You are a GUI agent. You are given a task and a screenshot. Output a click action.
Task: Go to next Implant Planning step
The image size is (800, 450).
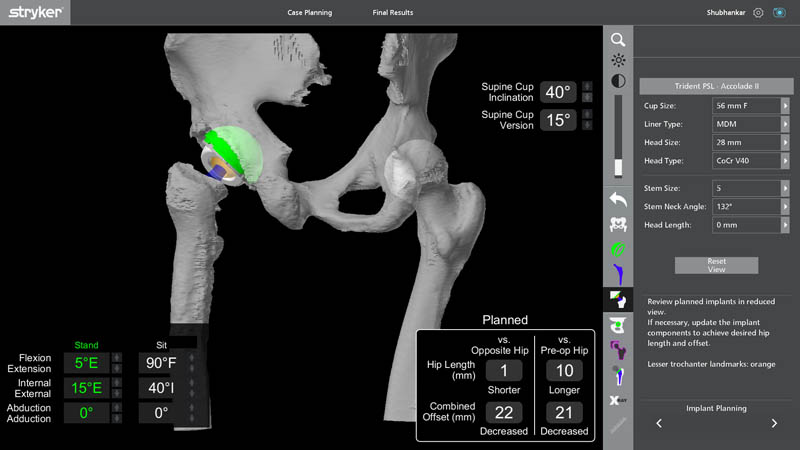pyautogui.click(x=774, y=423)
